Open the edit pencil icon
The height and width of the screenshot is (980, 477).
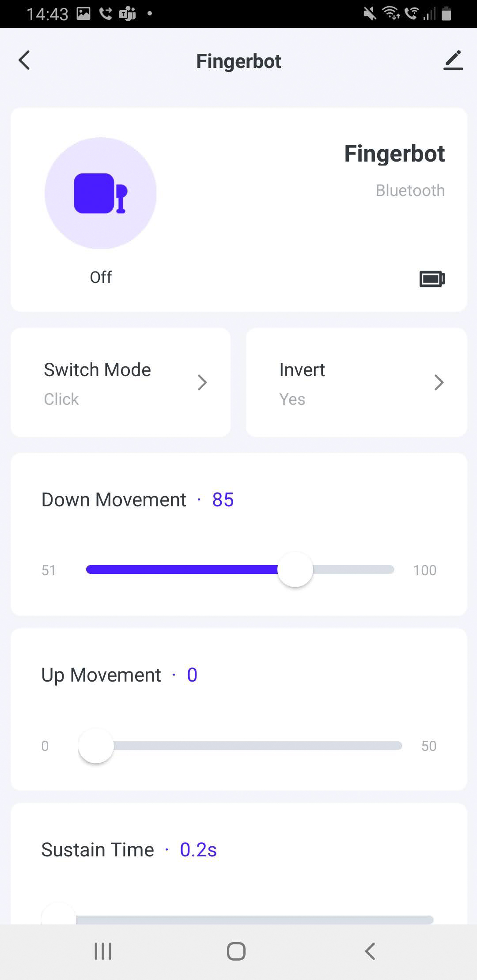[453, 60]
